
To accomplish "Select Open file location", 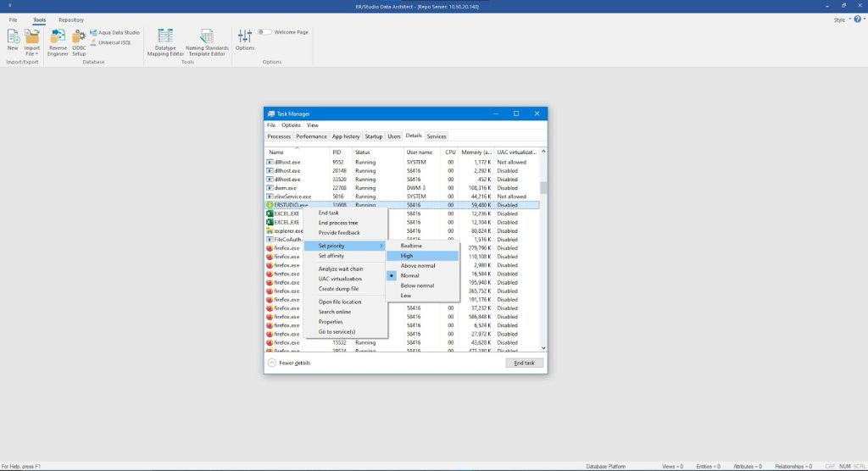I will pos(346,302).
